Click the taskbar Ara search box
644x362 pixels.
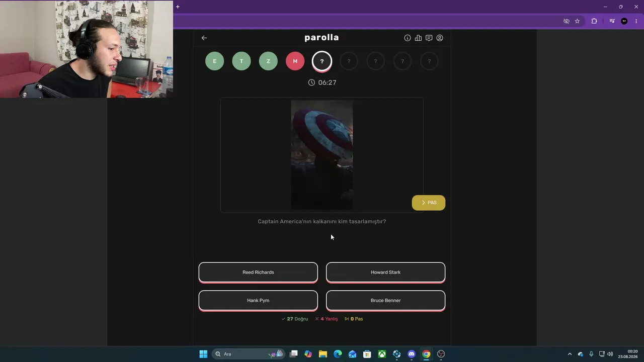[249, 354]
